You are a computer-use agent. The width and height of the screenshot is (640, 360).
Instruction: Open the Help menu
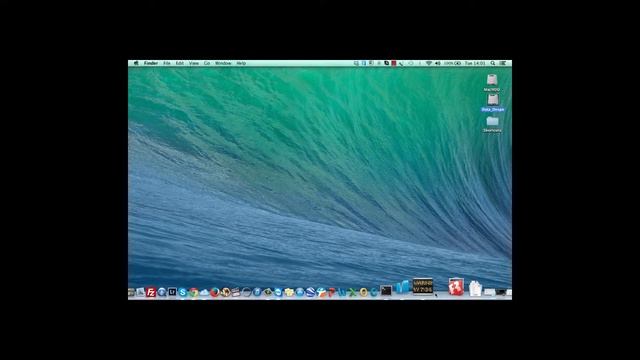pos(241,63)
